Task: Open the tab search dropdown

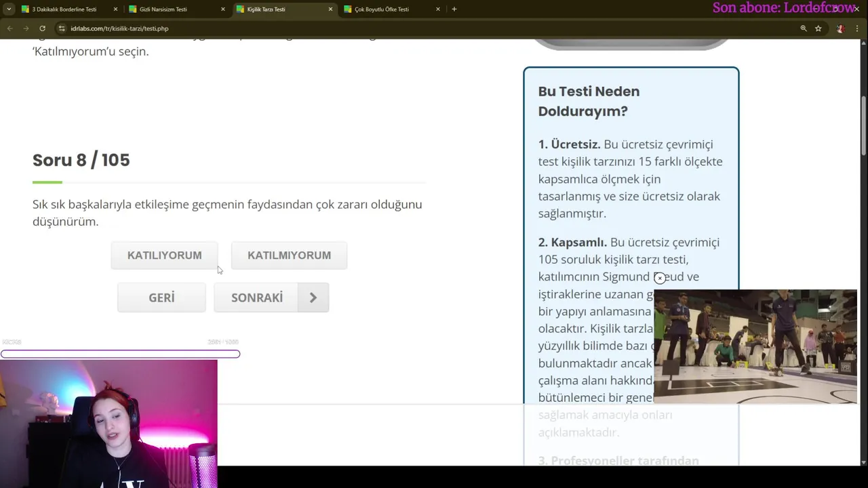Action: point(8,9)
